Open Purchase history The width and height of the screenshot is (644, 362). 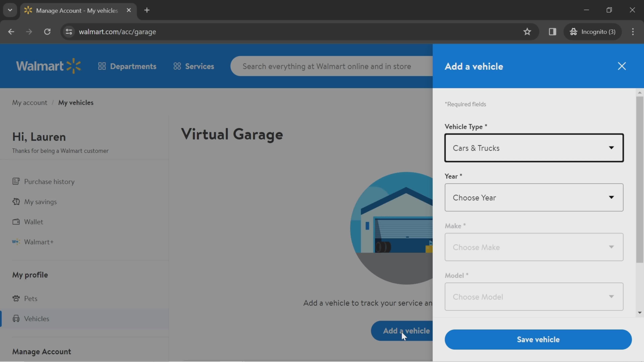[x=49, y=181]
